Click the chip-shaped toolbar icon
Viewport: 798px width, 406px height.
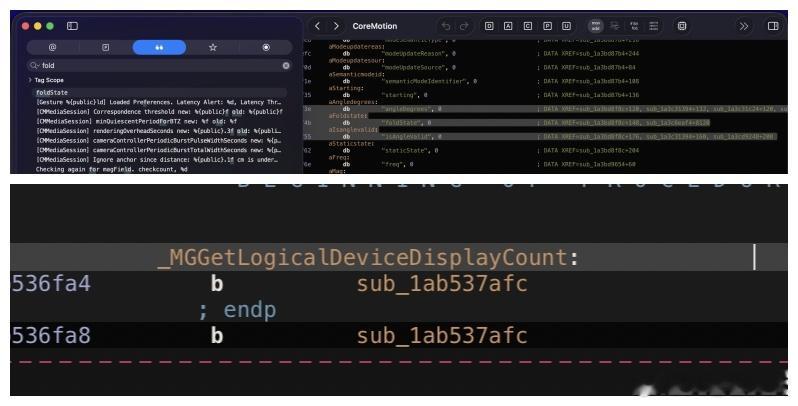(682, 26)
